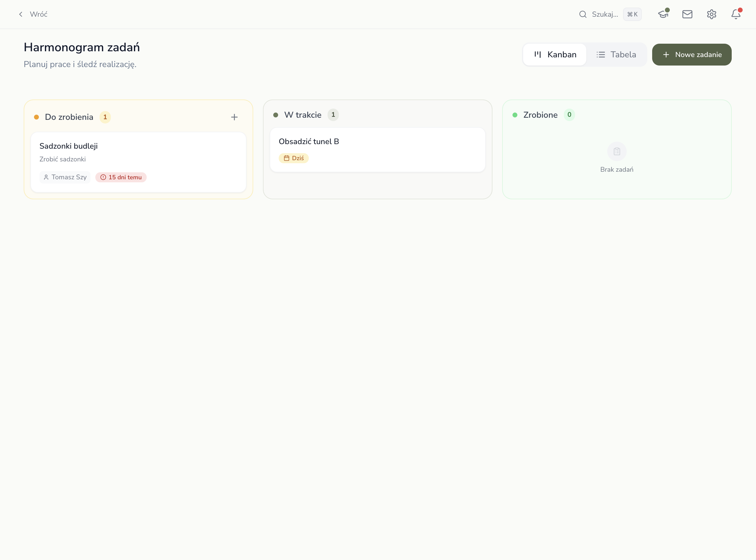The height and width of the screenshot is (560, 756).
Task: Click the Planuj prace subtitle text
Action: pos(80,64)
